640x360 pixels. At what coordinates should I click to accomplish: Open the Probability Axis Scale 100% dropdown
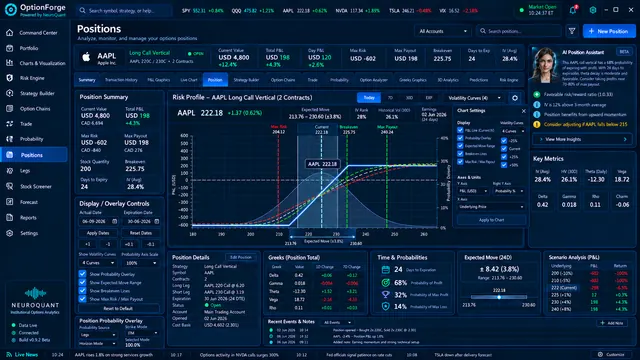click(x=141, y=263)
